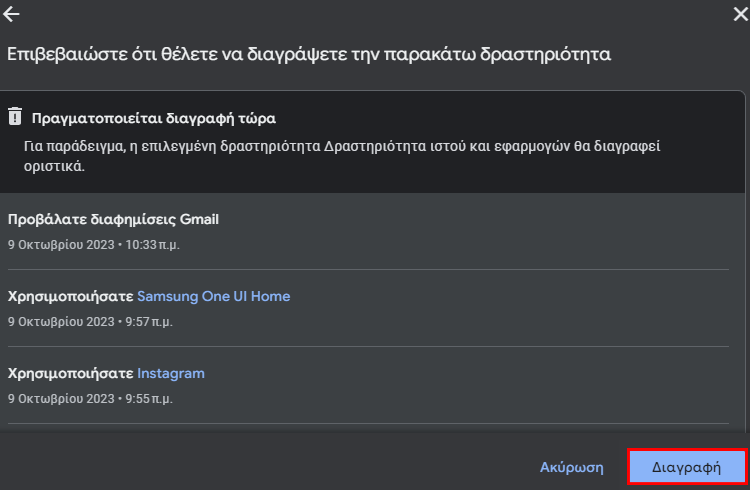
Task: Click the Πραγματοποιείται διαγραφή τώρα heading
Action: point(154,118)
